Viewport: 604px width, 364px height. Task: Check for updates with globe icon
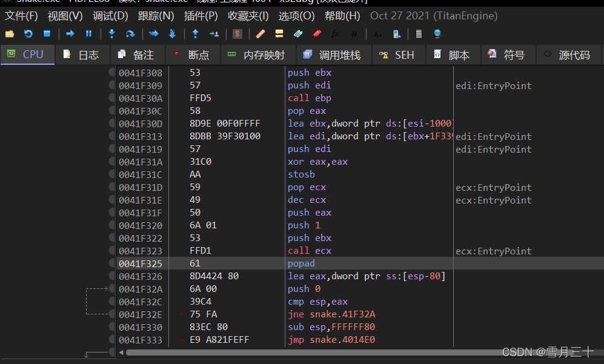437,34
